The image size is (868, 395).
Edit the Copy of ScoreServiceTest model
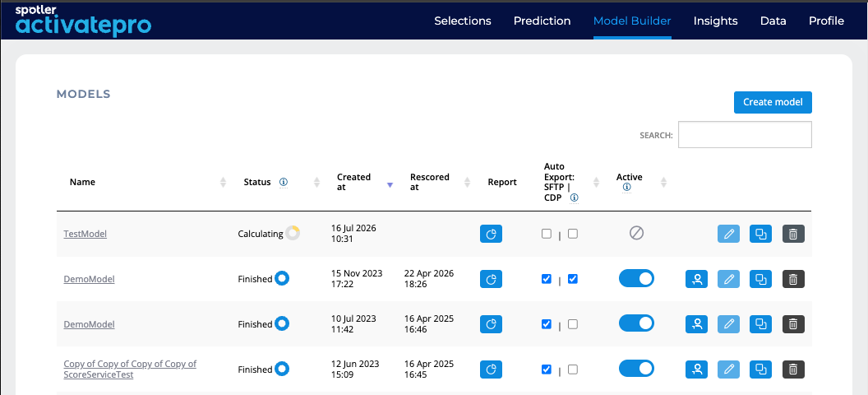[728, 369]
